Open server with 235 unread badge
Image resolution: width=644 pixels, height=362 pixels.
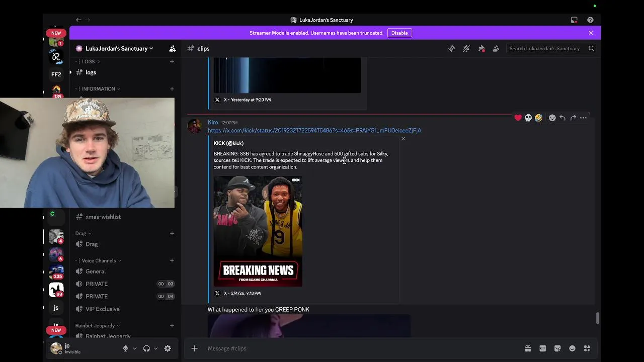[56, 272]
